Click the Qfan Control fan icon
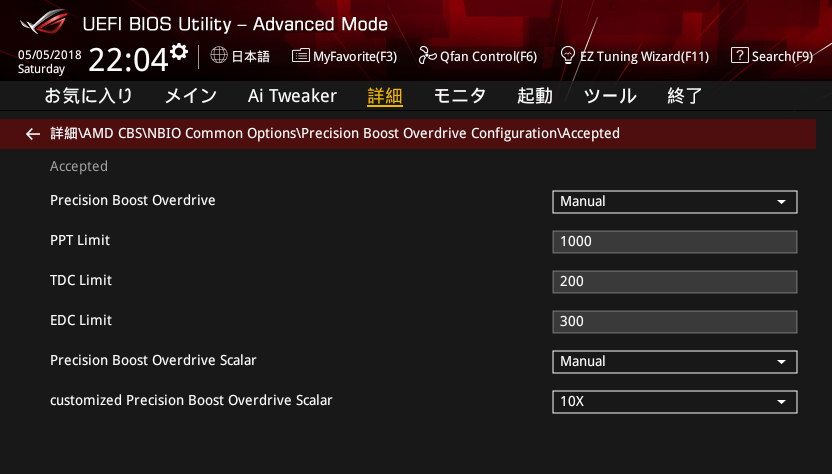The height and width of the screenshot is (474, 832). point(427,55)
